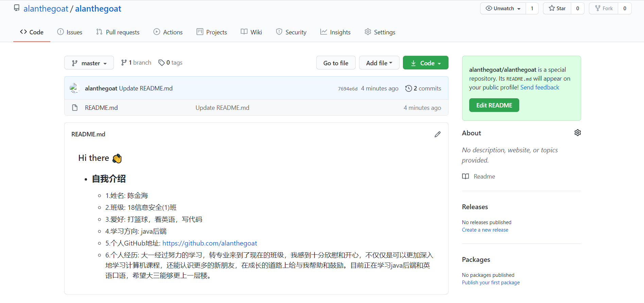Expand the Add file dropdown
The height and width of the screenshot is (303, 644).
(379, 63)
